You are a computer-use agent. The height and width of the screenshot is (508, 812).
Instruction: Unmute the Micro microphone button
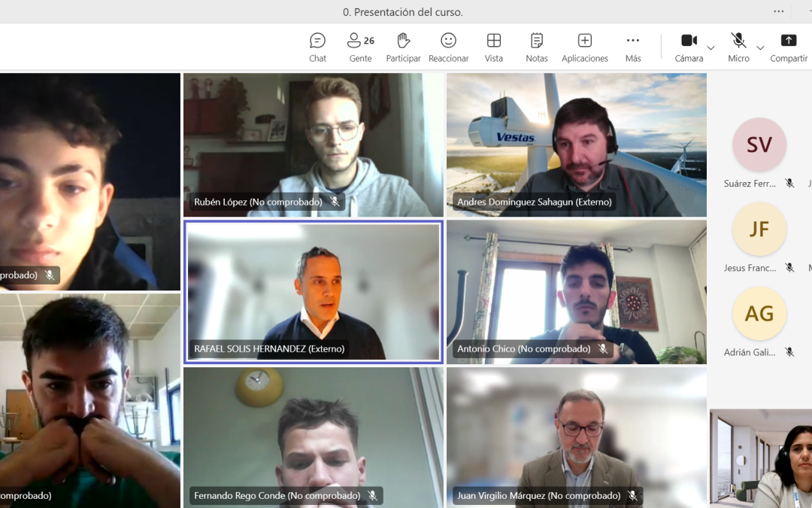[738, 47]
